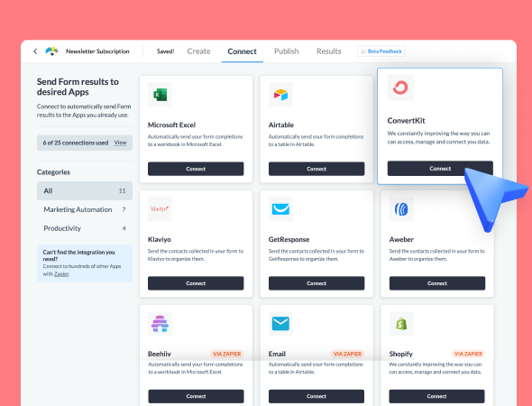The height and width of the screenshot is (406, 532).
Task: Click the 6 of 25 connections used text
Action: coord(76,143)
